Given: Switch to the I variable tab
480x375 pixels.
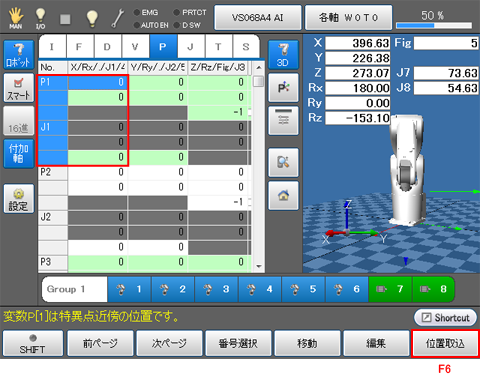Looking at the screenshot, I should pos(52,47).
